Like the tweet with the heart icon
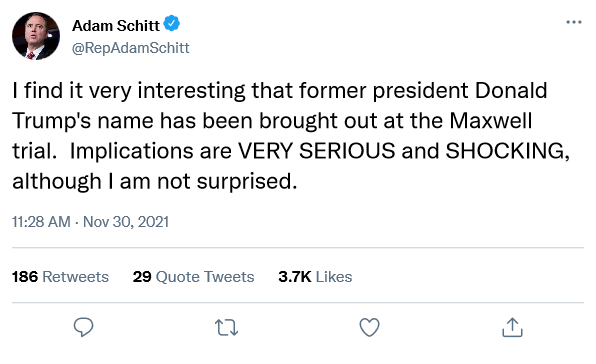The height and width of the screenshot is (364, 596). [369, 327]
